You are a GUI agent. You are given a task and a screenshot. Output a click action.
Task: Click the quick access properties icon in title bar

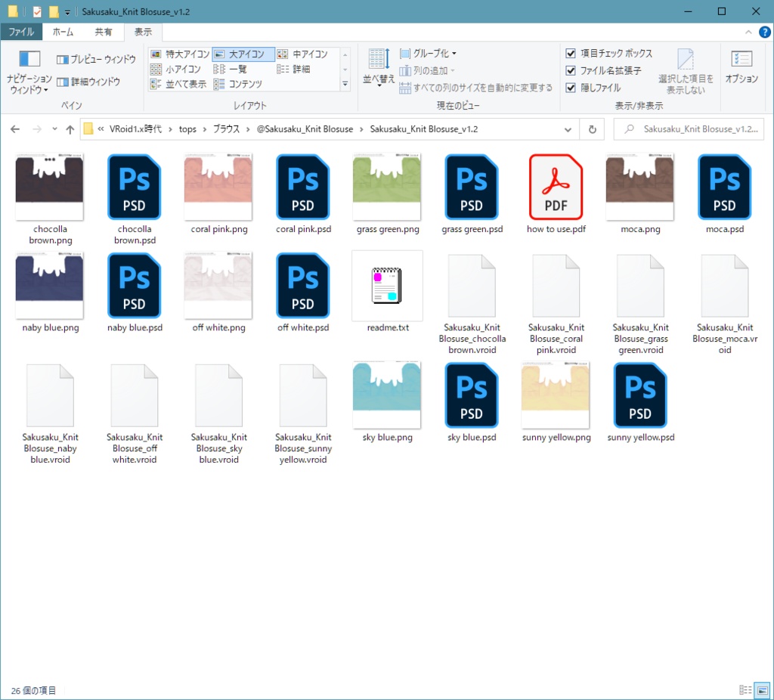(x=38, y=11)
